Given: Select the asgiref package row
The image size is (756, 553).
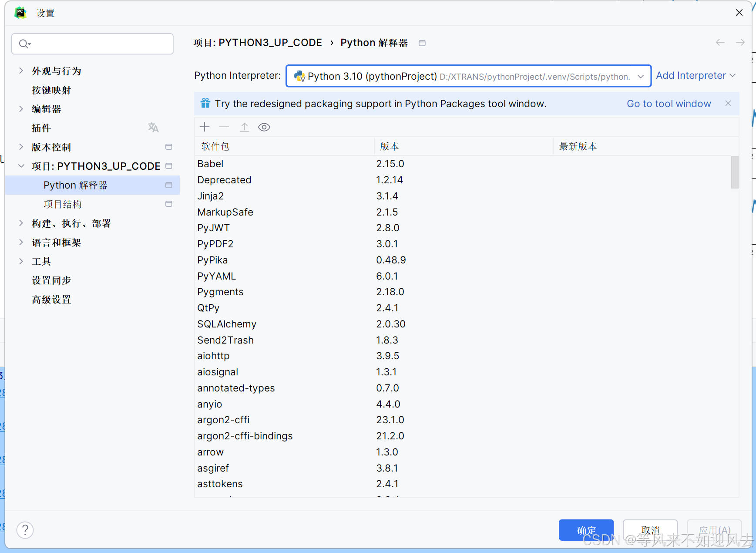Looking at the screenshot, I should pos(463,468).
